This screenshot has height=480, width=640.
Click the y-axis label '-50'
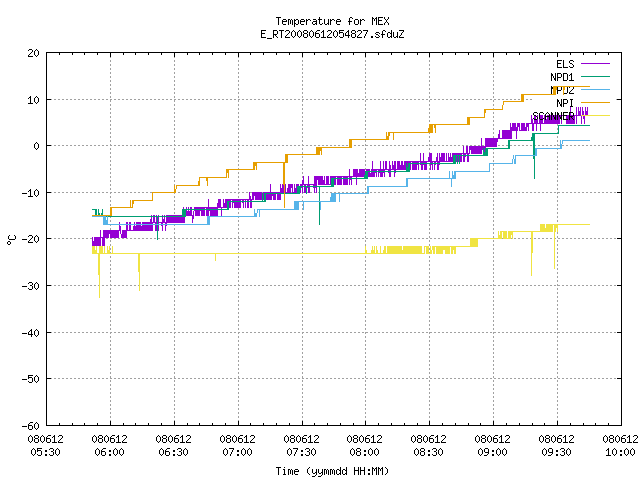click(31, 379)
